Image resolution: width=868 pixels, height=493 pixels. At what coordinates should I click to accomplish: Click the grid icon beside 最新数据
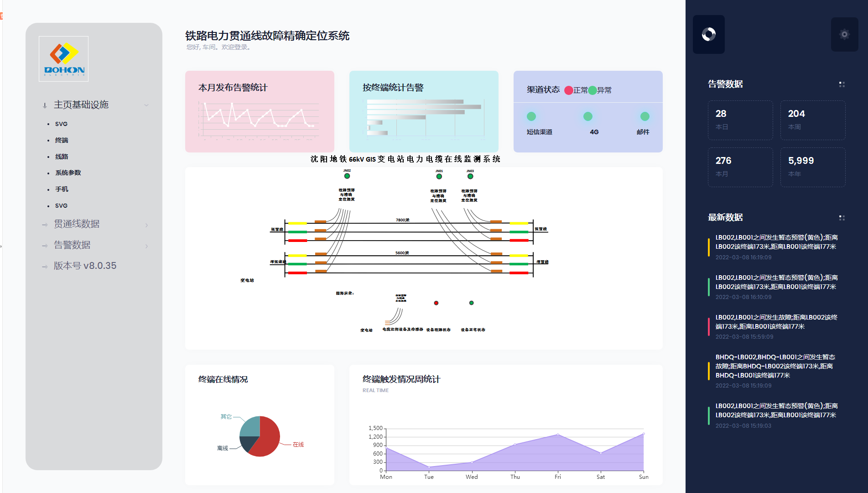842,218
